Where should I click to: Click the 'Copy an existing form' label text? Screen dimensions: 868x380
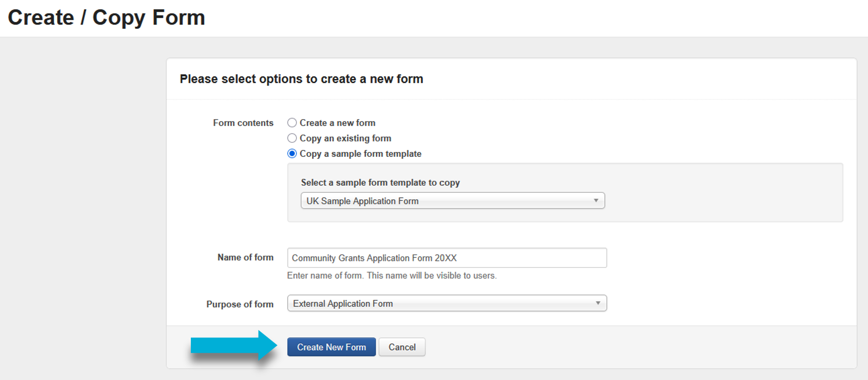(x=345, y=138)
